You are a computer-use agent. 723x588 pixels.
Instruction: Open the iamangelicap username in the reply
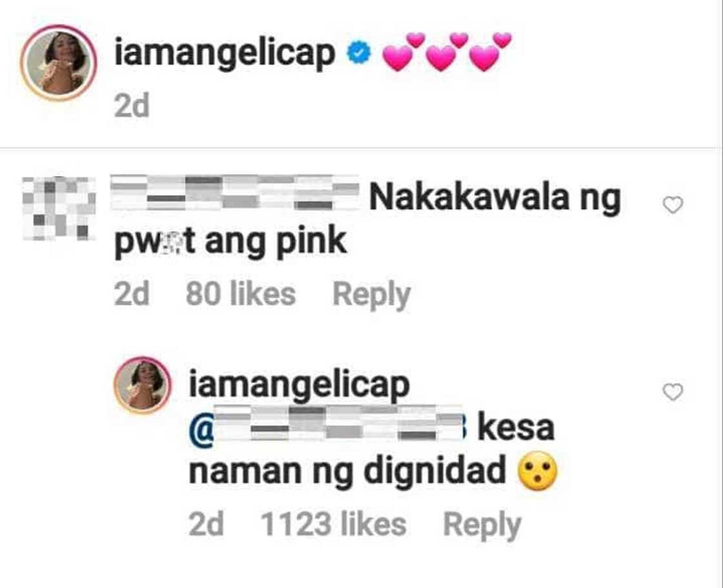point(299,385)
